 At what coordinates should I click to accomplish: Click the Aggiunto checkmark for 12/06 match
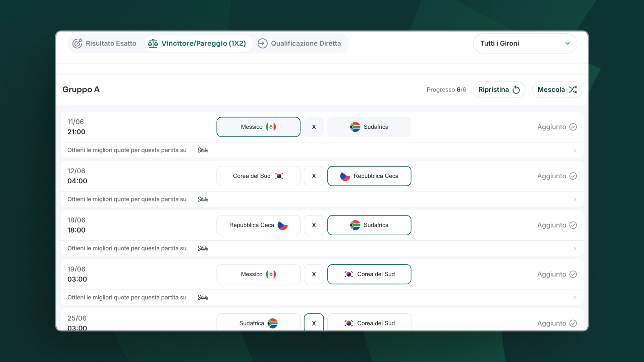pos(573,176)
